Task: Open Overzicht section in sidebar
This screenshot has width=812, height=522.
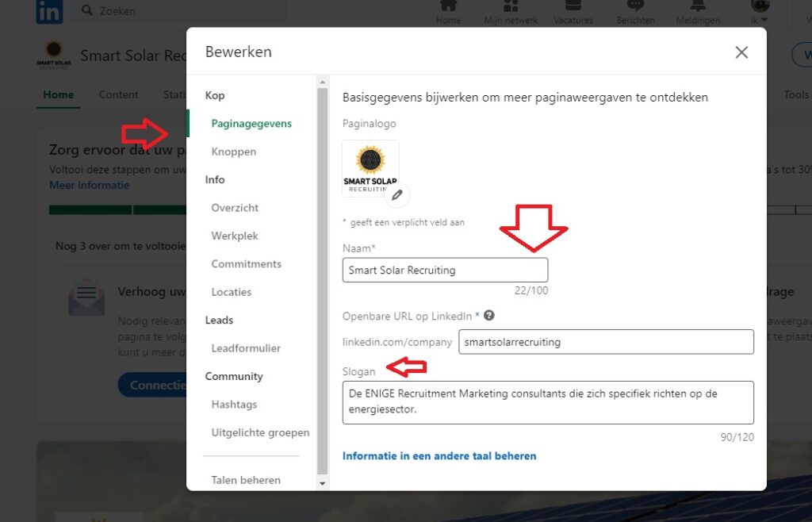Action: click(235, 208)
